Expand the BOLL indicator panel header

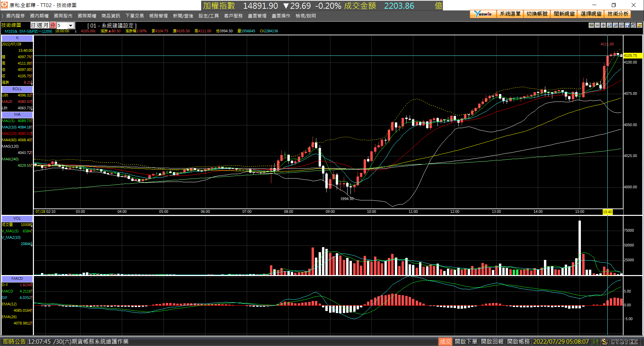(x=17, y=89)
